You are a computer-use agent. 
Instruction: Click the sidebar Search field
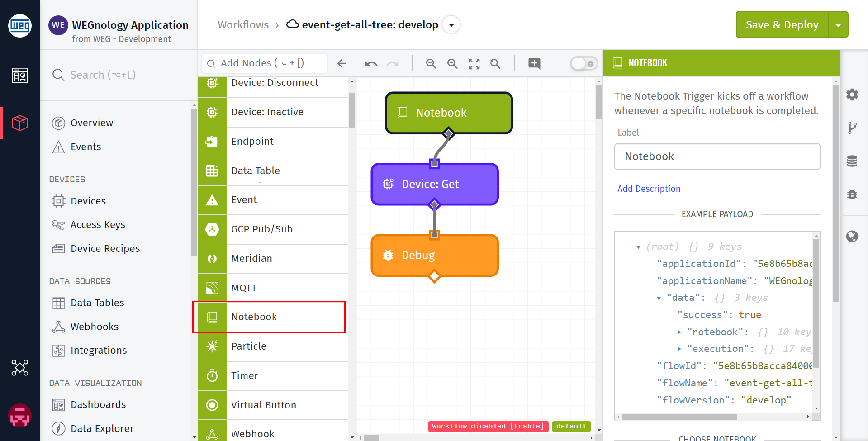pos(119,75)
